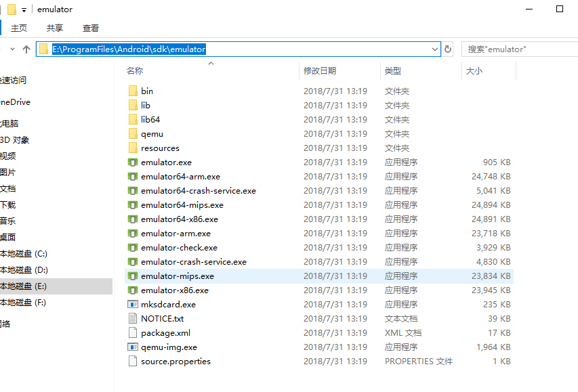Click the search emulator box
The width and height of the screenshot is (578, 392).
click(520, 49)
